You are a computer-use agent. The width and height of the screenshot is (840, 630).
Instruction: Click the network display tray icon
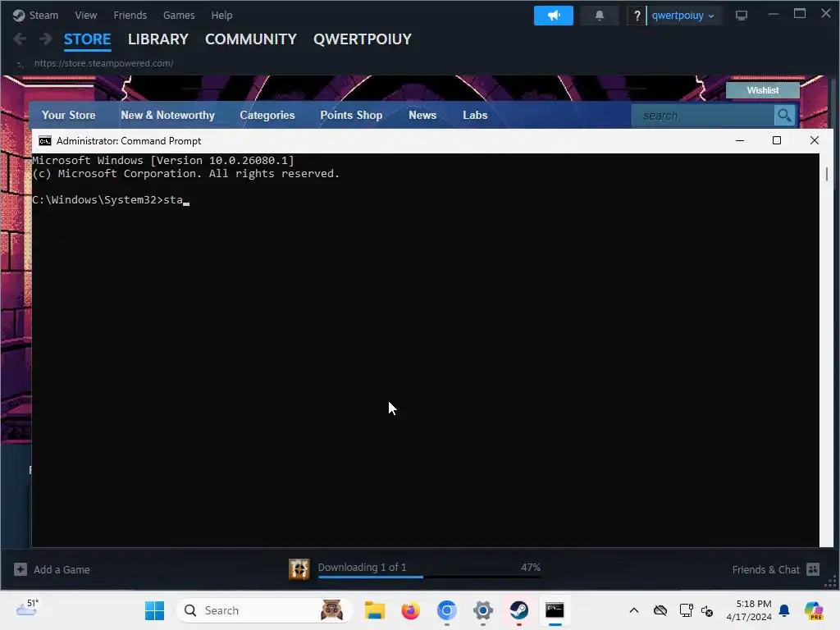(686, 610)
